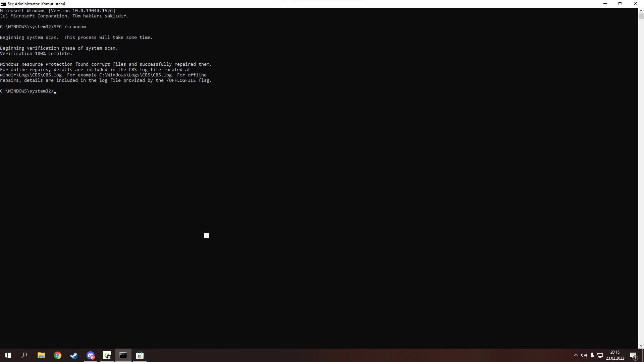Click the Show desktop strip
This screenshot has height=362, width=644.
click(643, 355)
